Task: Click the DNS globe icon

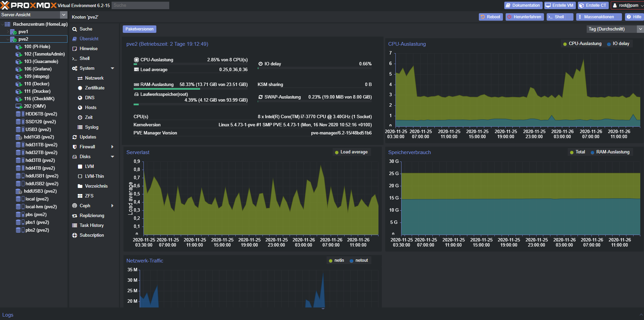Action: pos(80,98)
